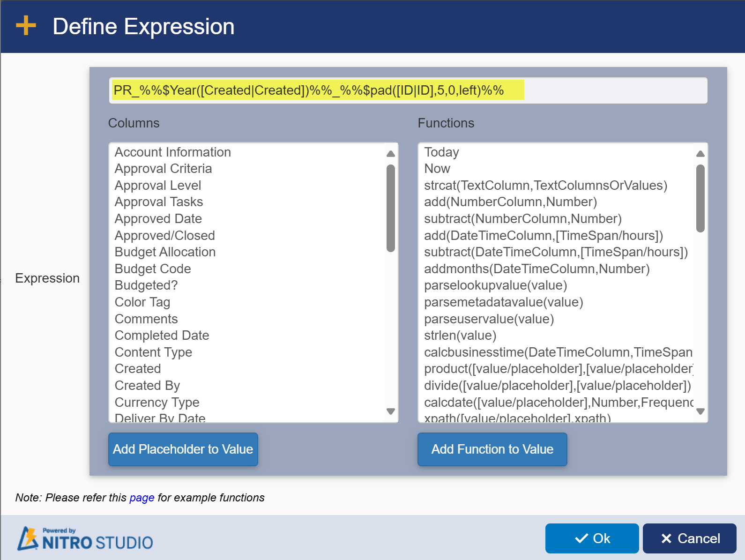Select Budget Code column
The width and height of the screenshot is (745, 560).
153,269
